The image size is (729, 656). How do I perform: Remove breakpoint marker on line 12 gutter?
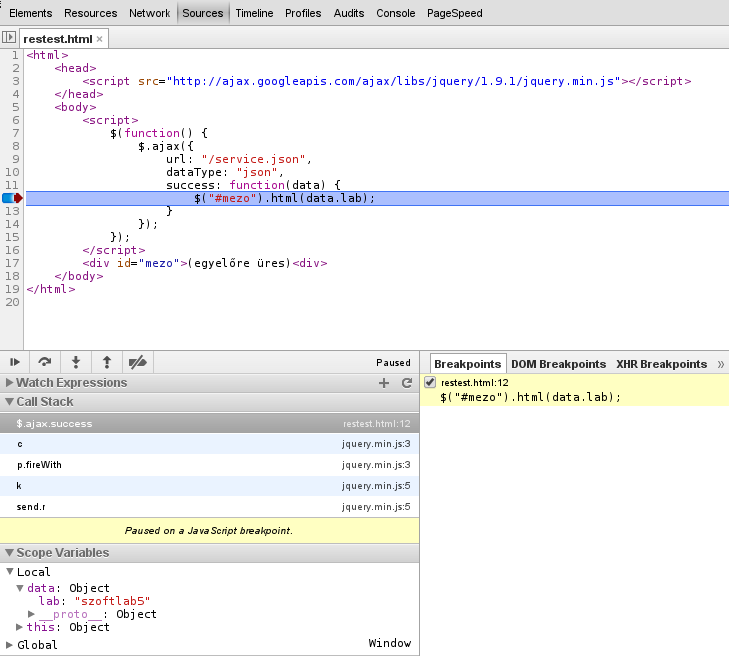(12, 199)
